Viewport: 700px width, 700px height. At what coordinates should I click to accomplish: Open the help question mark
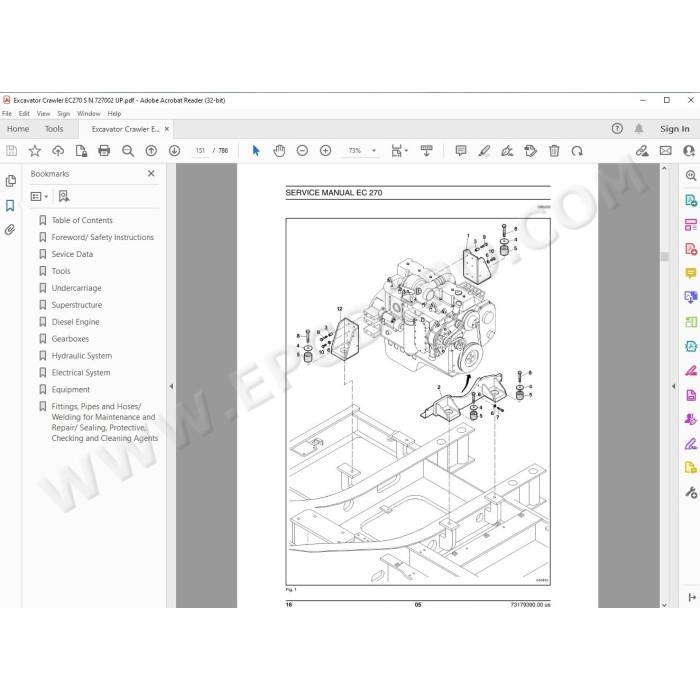[x=617, y=129]
